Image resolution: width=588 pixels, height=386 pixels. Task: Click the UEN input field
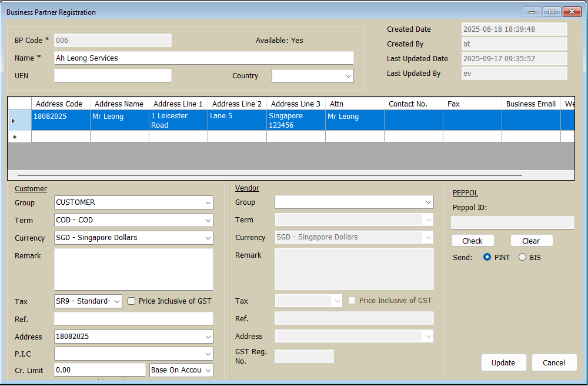pos(112,76)
